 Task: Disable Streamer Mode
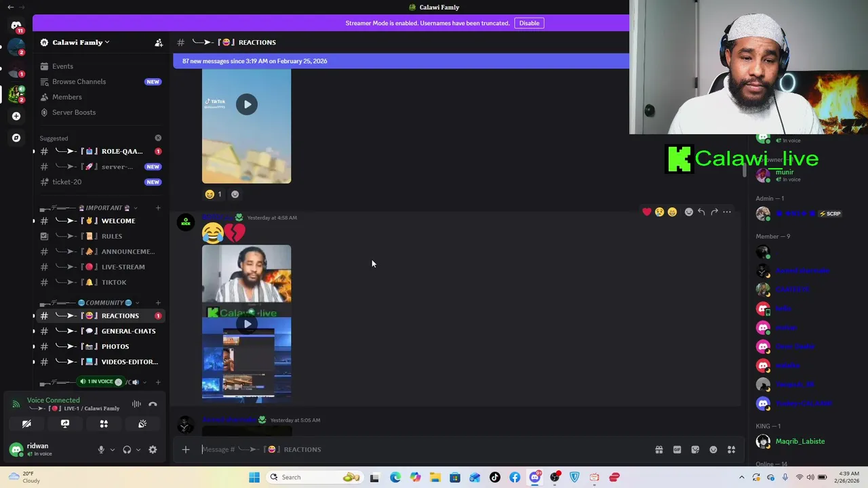tap(529, 23)
